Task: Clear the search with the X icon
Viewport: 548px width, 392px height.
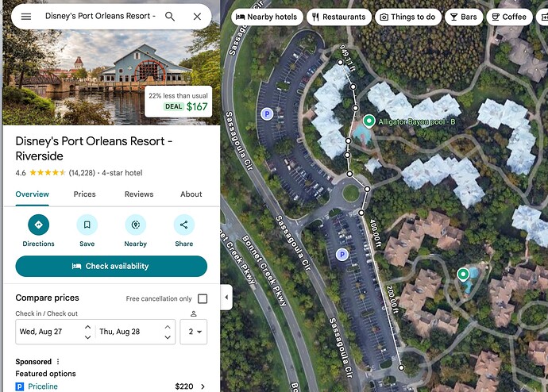Action: click(197, 17)
